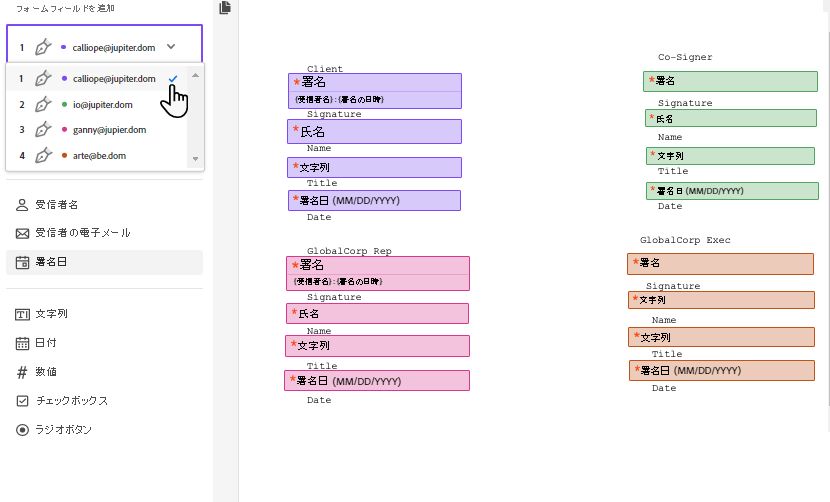This screenshot has height=502, width=830.
Task: Click the copy pages icon at top
Action: [x=225, y=7]
